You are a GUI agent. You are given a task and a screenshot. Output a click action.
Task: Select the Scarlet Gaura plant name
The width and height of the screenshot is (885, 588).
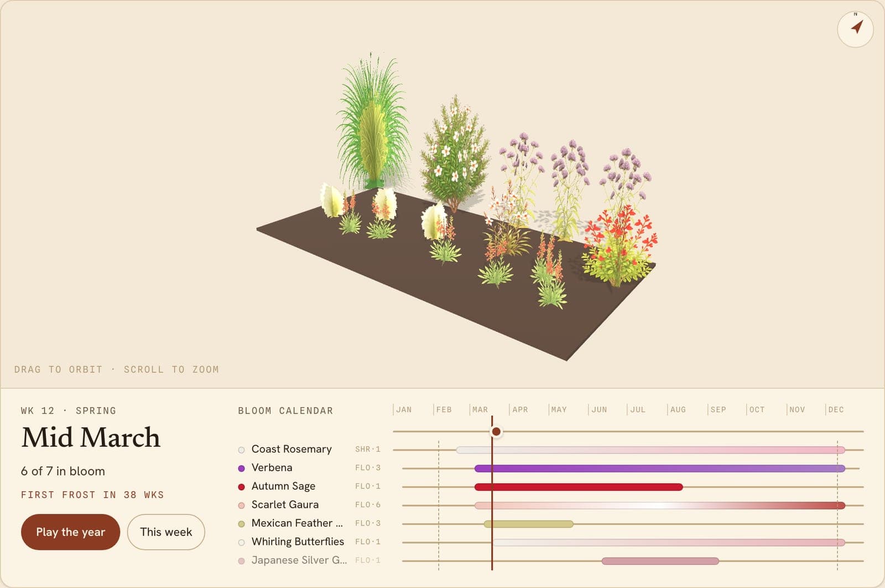pyautogui.click(x=285, y=504)
